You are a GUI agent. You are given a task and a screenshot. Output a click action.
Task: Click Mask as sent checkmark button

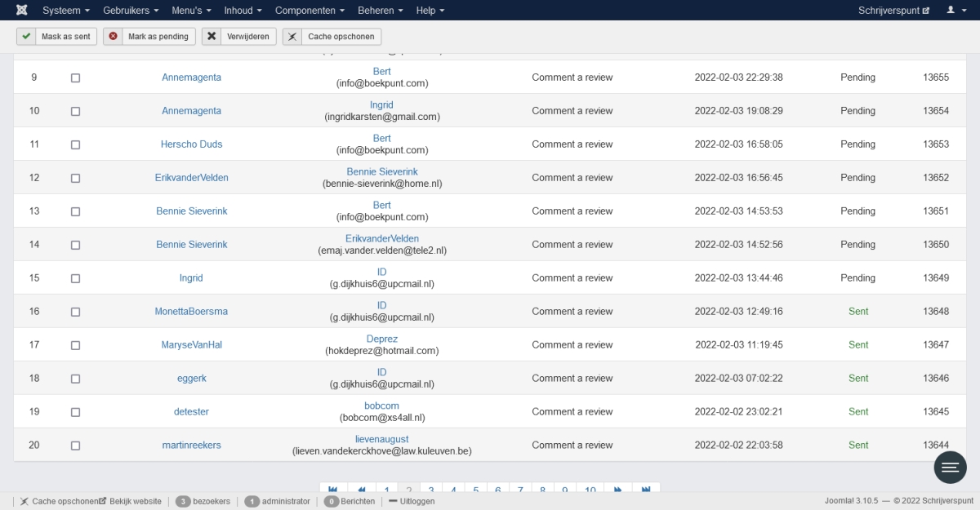57,37
